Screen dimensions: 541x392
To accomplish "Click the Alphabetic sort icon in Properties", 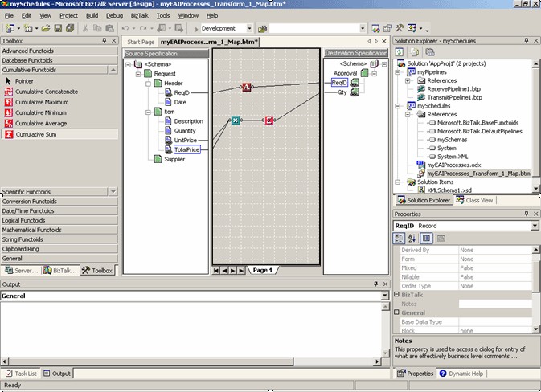I will [412, 239].
